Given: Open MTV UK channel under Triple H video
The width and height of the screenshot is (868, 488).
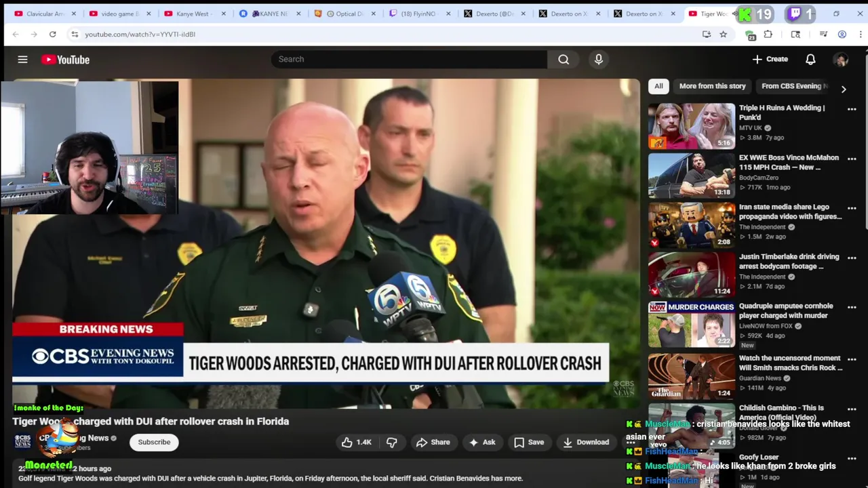Looking at the screenshot, I should point(750,127).
